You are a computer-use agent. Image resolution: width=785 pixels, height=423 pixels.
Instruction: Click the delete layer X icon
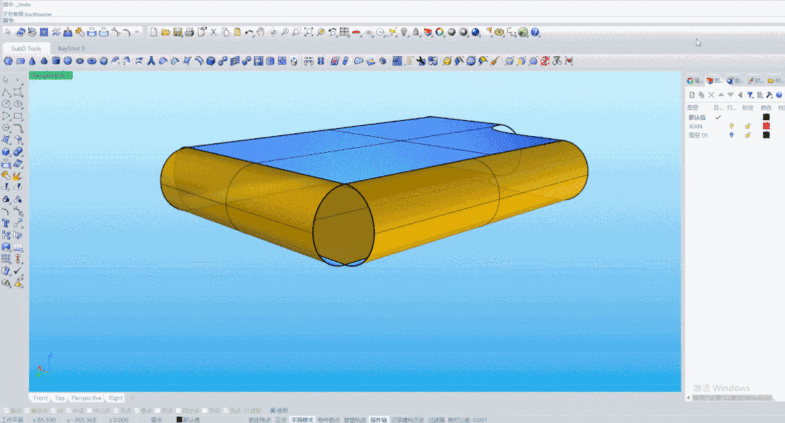tap(713, 95)
